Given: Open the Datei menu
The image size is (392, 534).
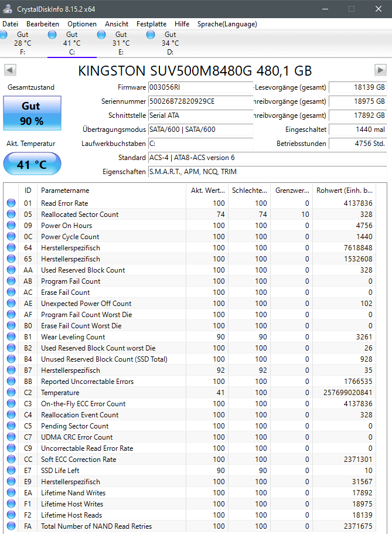Looking at the screenshot, I should (x=10, y=24).
